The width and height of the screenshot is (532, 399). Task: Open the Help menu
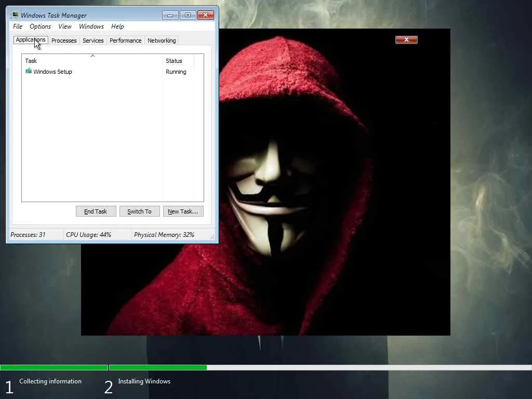click(117, 26)
